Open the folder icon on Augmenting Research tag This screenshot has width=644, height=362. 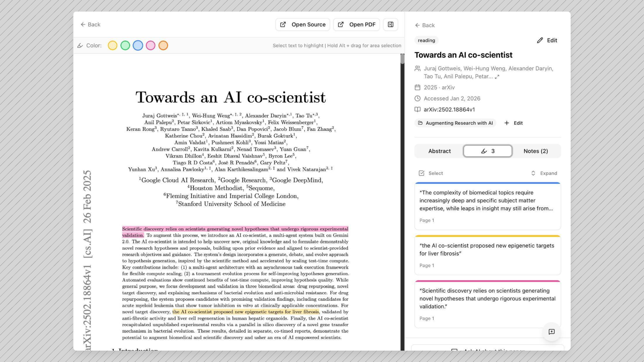click(x=421, y=123)
